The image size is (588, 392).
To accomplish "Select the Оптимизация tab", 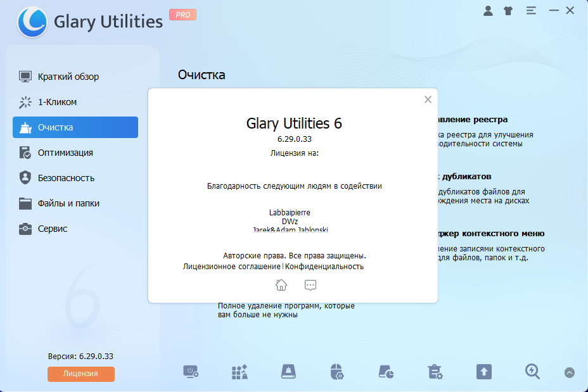I will (x=75, y=153).
